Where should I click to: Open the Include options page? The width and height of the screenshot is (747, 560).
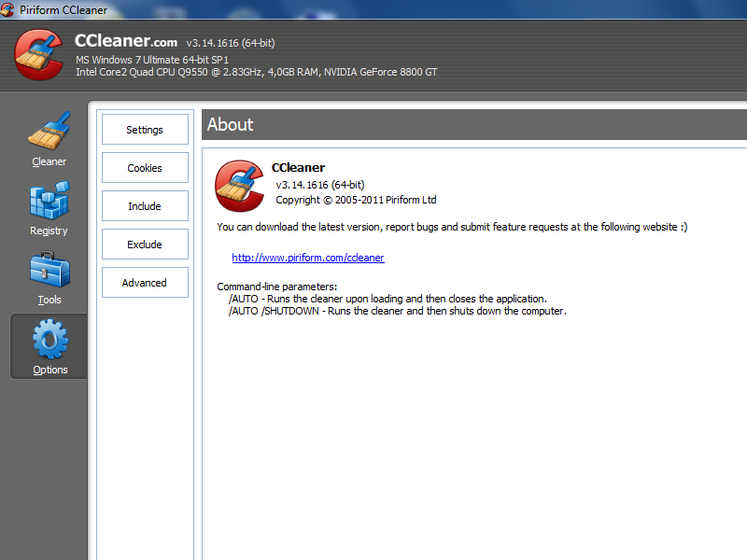click(x=145, y=205)
